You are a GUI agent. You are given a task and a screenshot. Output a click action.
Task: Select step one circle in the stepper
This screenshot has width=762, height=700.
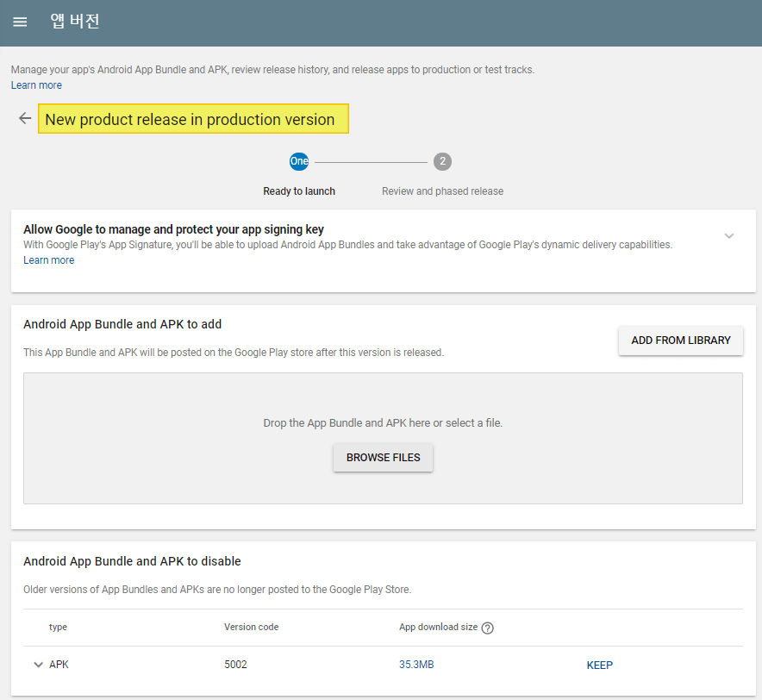(299, 161)
